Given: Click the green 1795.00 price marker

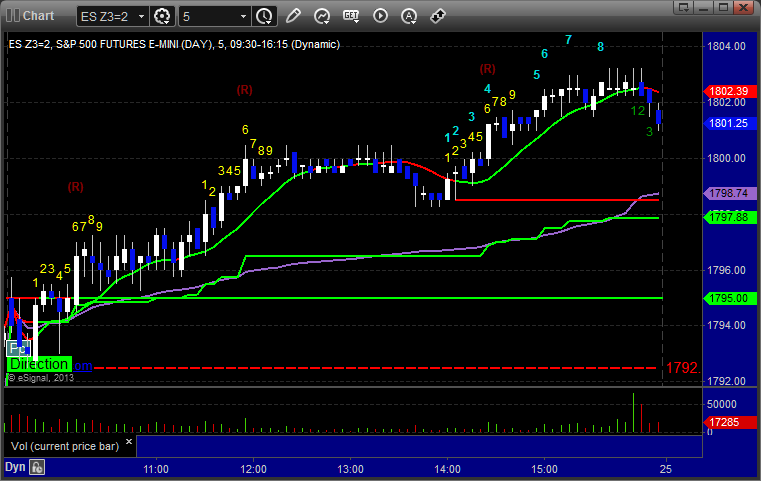Looking at the screenshot, I should pos(729,298).
